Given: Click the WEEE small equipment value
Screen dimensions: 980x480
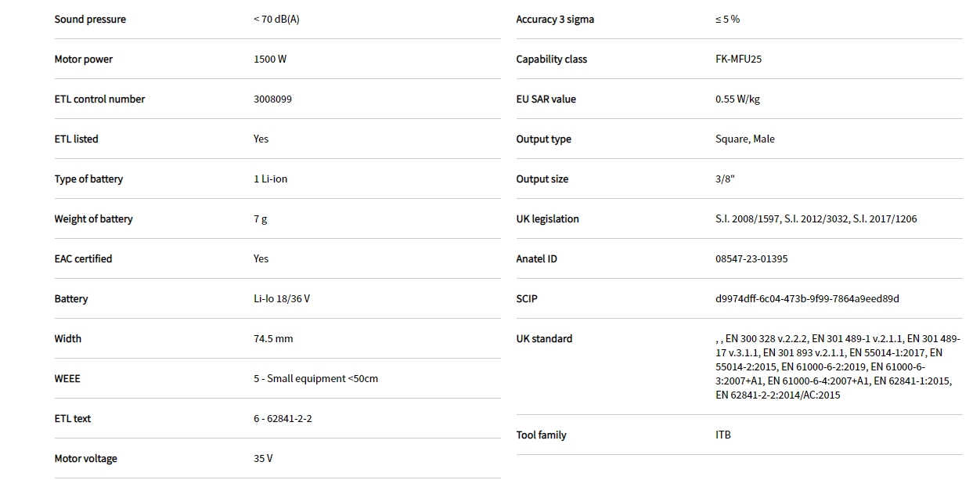Looking at the screenshot, I should [315, 379].
